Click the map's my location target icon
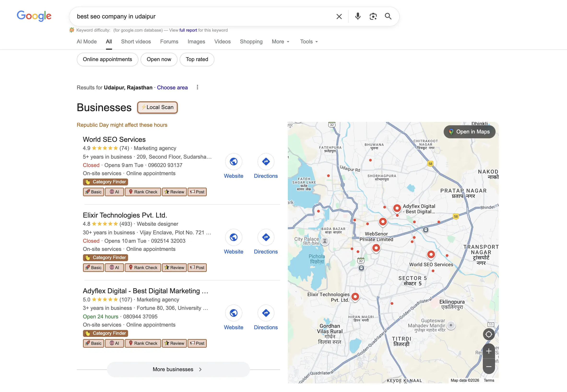This screenshot has height=392, width=567. 489,334
